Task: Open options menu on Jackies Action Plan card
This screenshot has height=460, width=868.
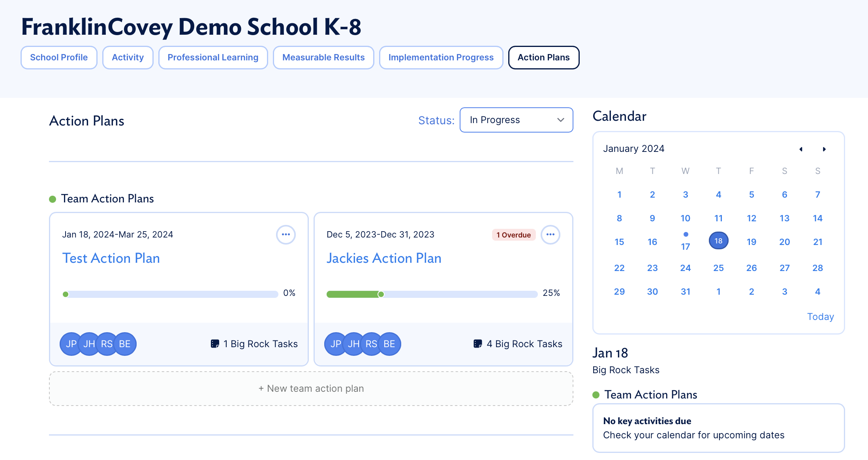Action: [550, 235]
